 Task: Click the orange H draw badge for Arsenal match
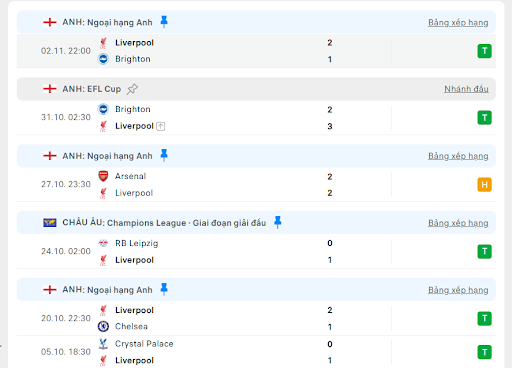[x=484, y=185]
